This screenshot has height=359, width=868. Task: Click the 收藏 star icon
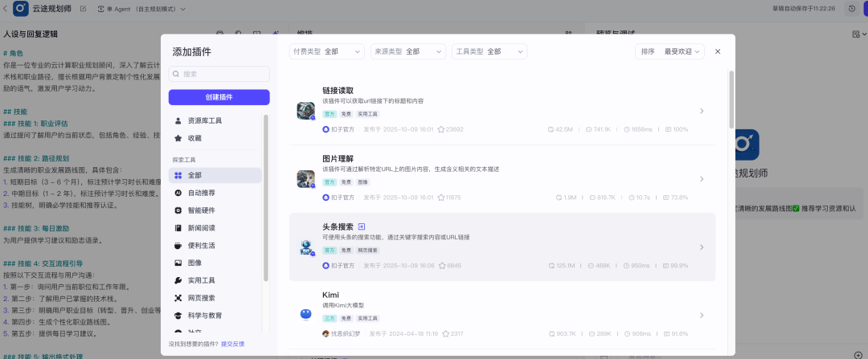[178, 138]
